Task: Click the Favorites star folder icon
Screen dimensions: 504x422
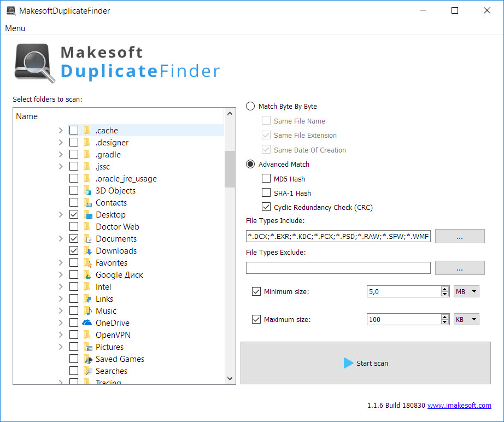Action: (x=87, y=263)
